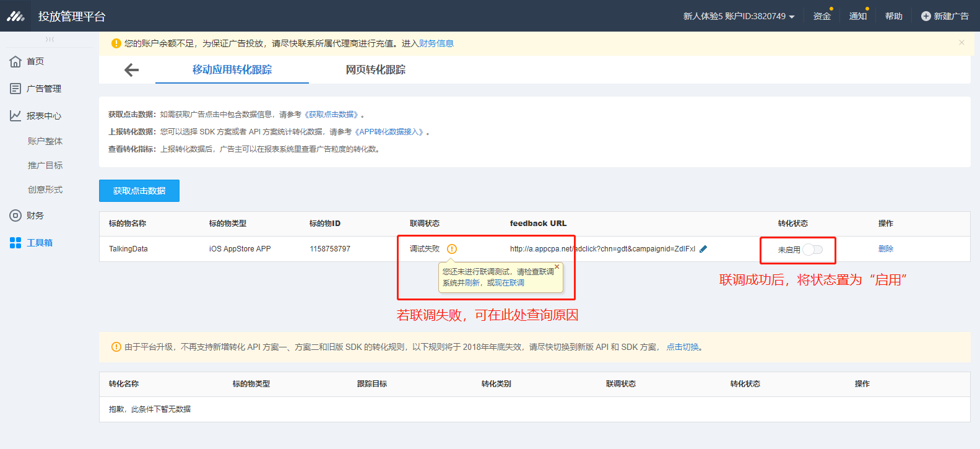Click 删除 in the TalkingData row
Image resolution: width=980 pixels, height=449 pixels.
[x=886, y=249]
